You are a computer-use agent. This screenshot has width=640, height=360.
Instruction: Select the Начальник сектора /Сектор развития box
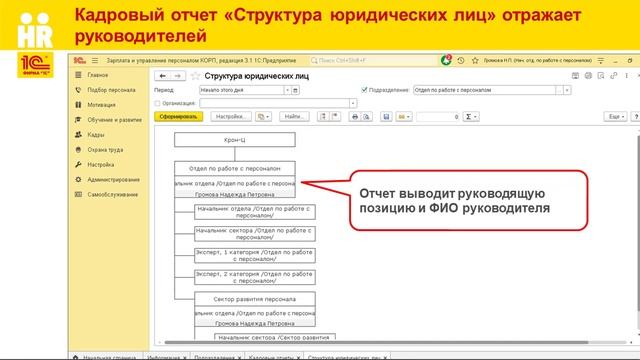pos(275,337)
